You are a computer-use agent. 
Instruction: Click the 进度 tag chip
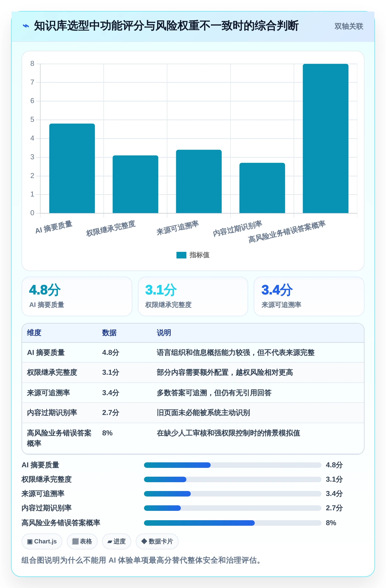click(x=116, y=541)
